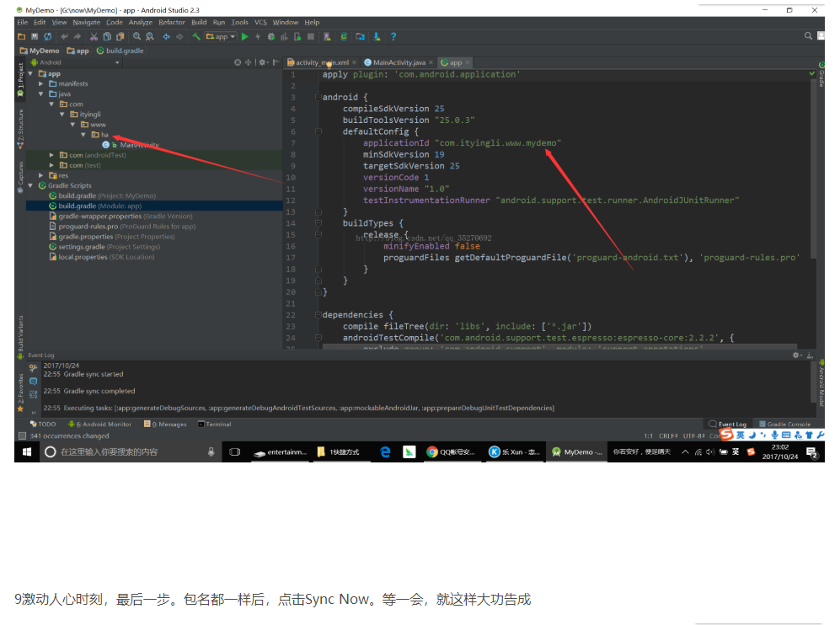Click the Windows taskbar search box
Image resolution: width=840 pixels, height=625 pixels.
pyautogui.click(x=126, y=452)
